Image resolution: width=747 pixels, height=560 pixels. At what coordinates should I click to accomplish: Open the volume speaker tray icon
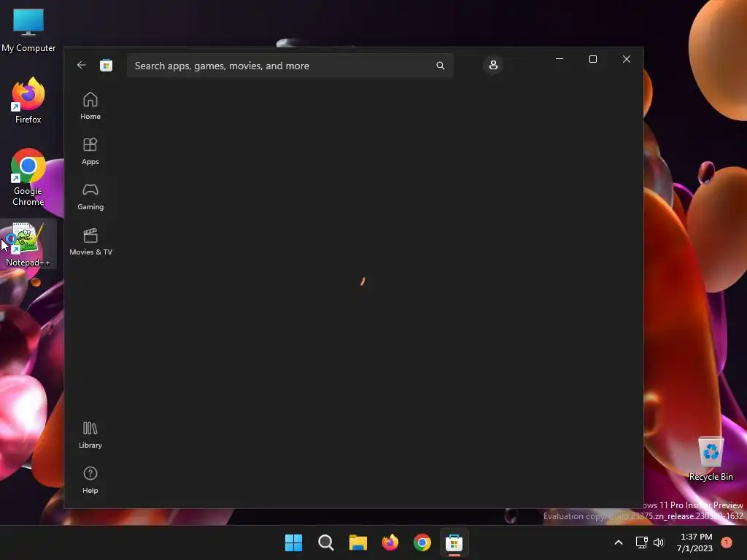pyautogui.click(x=659, y=542)
